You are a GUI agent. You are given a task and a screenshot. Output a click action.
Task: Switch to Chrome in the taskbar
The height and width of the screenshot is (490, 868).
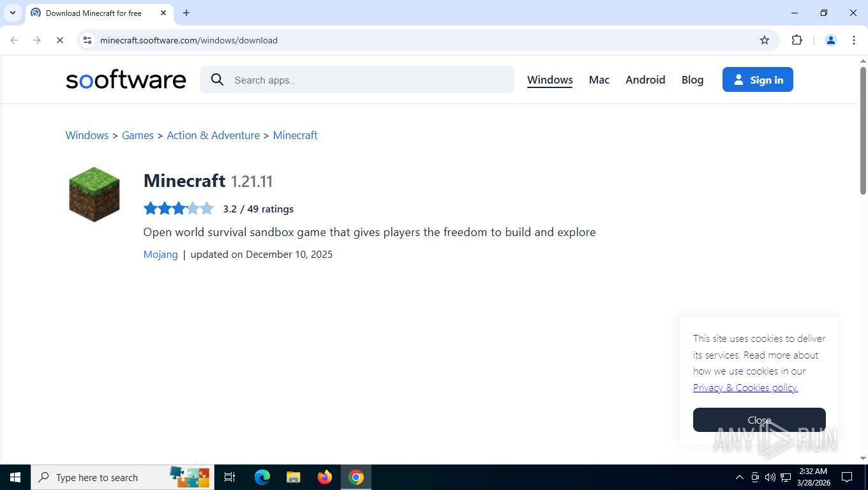tap(356, 477)
